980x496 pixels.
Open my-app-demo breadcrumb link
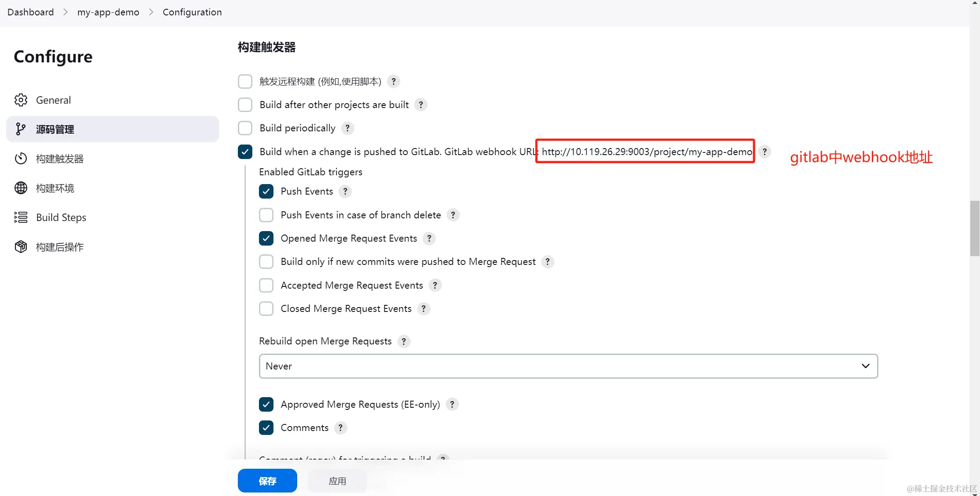tap(108, 12)
